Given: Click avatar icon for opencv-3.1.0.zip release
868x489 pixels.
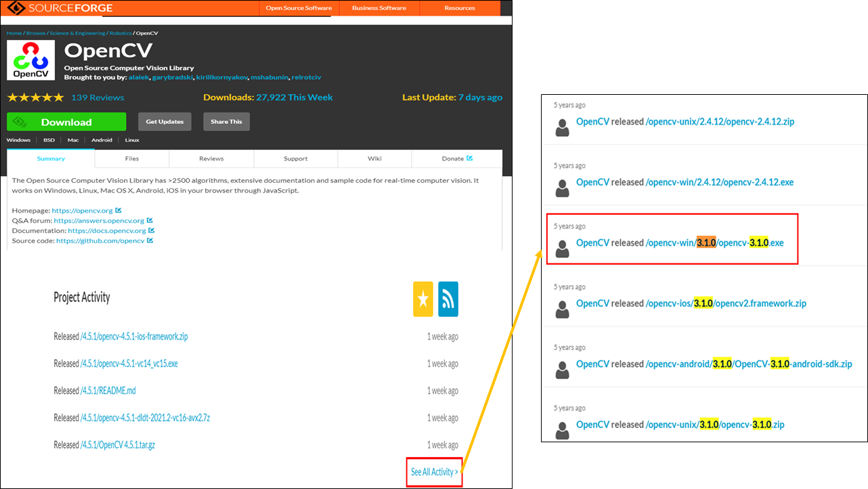Looking at the screenshot, I should (x=562, y=430).
